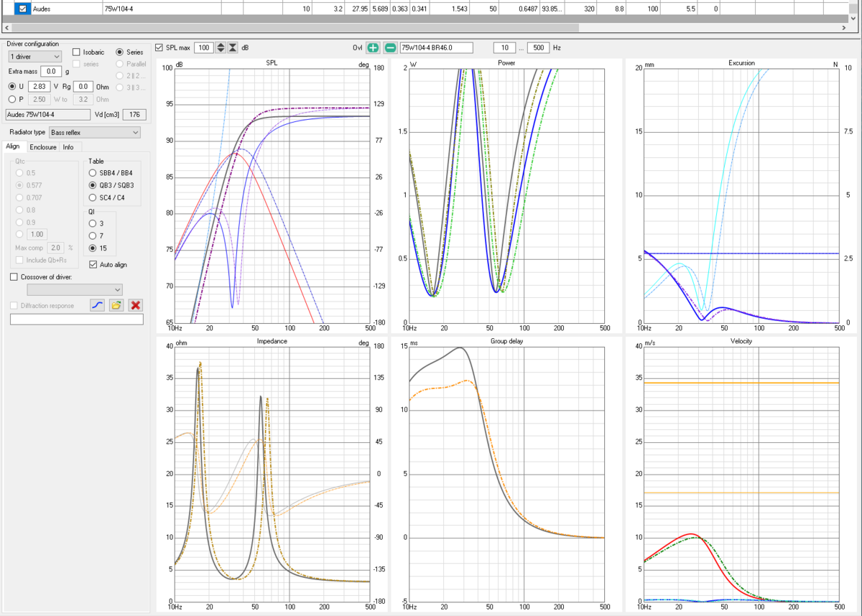Click the upper frequency limit field showing 500
Viewport: 862px width, 616px height.
[538, 48]
